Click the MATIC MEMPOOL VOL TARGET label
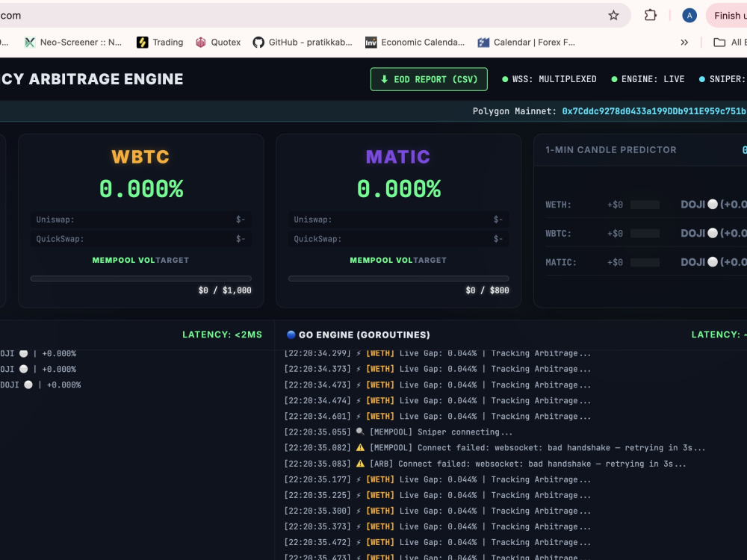Screen dimensions: 747x560 click(x=398, y=260)
